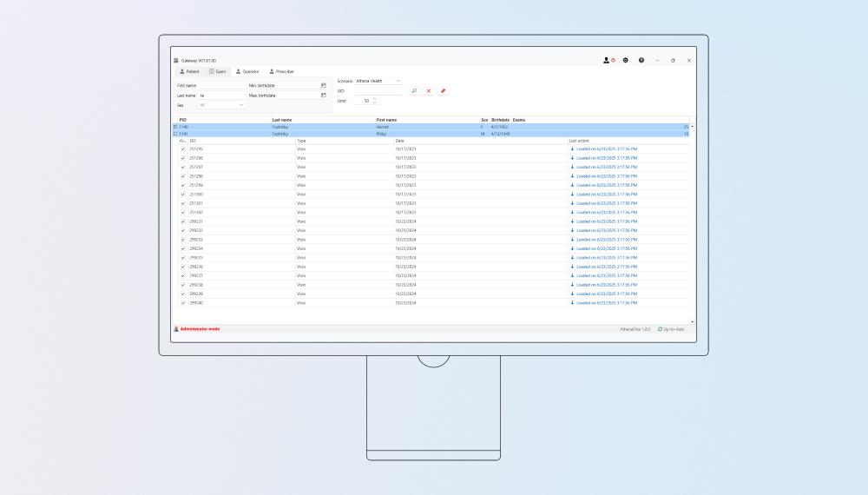Open the Min. birthdate calendar picker
The image size is (868, 495).
pyautogui.click(x=323, y=85)
